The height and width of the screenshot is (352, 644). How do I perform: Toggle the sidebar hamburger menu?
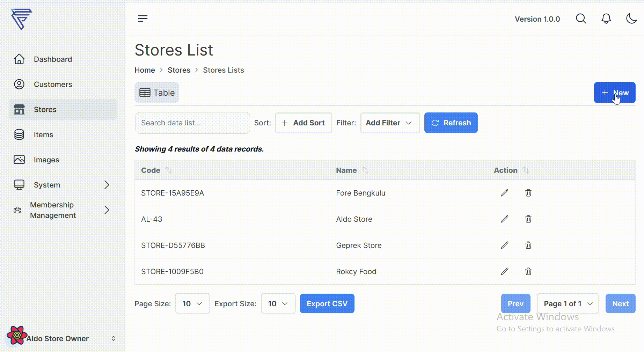pyautogui.click(x=143, y=19)
